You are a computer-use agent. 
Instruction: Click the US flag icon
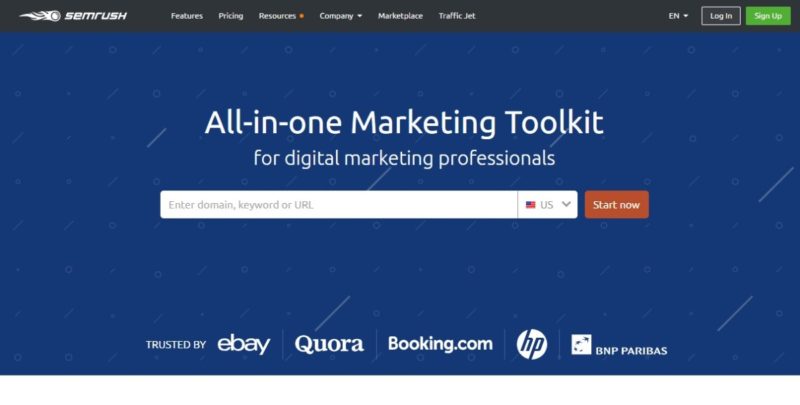(531, 205)
